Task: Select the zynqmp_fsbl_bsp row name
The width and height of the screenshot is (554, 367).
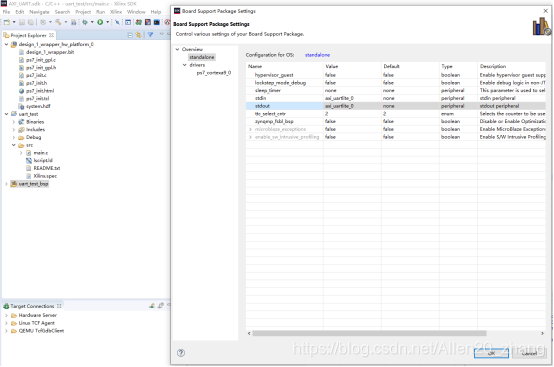Action: (x=274, y=122)
